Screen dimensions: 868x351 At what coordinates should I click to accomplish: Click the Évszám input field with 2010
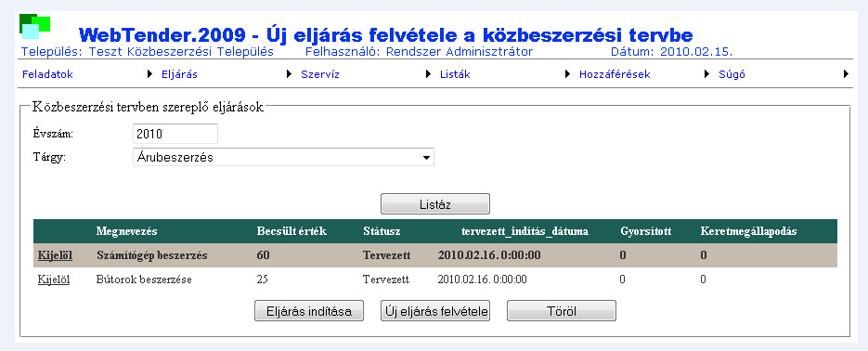(175, 134)
